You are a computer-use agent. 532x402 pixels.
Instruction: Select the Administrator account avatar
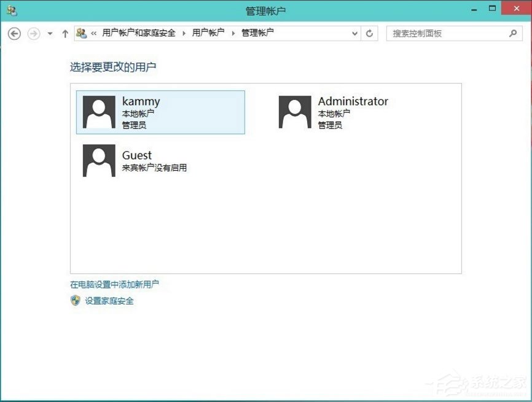(x=294, y=112)
